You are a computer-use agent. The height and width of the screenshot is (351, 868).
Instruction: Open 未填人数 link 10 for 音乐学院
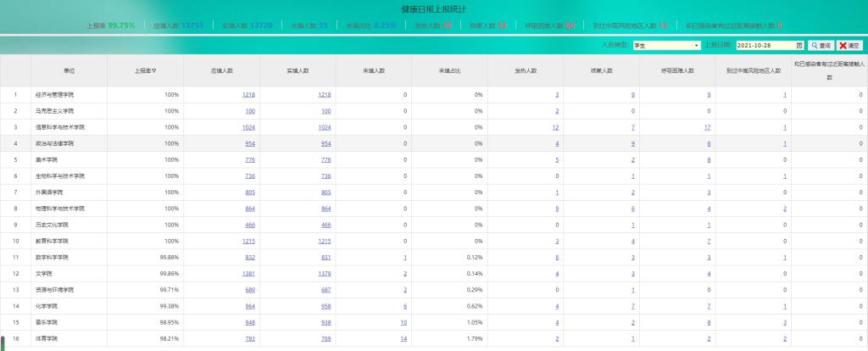pyautogui.click(x=403, y=322)
